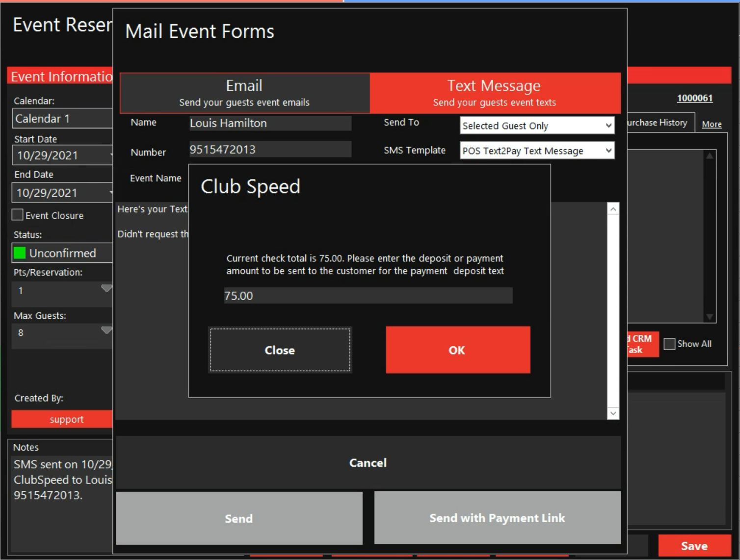Toggle the Show All checkbox
Image resolution: width=740 pixels, height=560 pixels.
point(669,344)
